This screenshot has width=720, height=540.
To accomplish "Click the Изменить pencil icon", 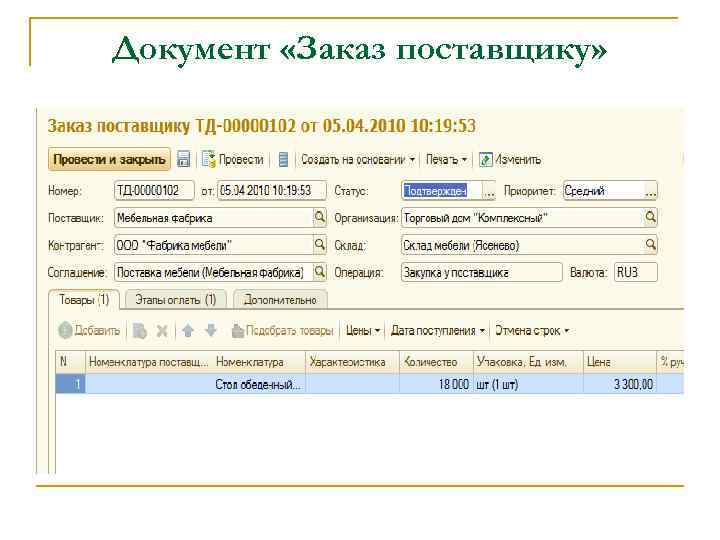I will point(485,159).
